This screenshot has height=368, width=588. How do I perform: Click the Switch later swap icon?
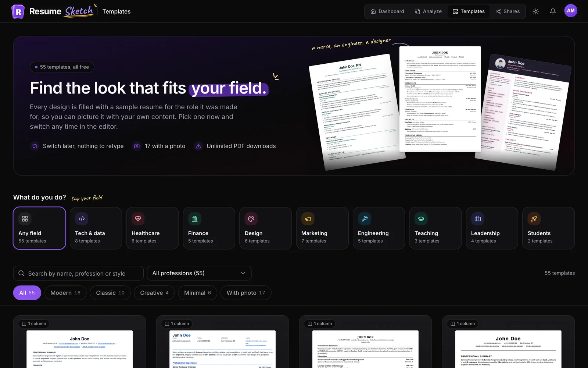[35, 146]
